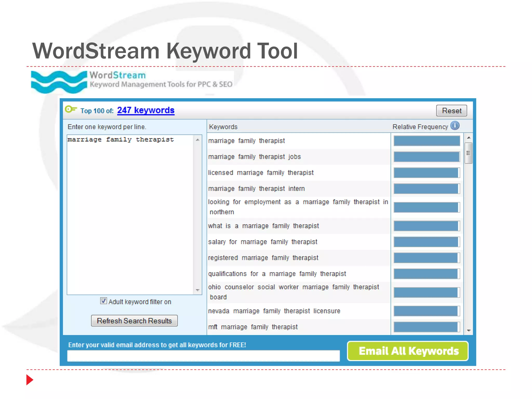This screenshot has height=399, width=532.
Task: Click keyword textarea scroll down arrow
Action: (198, 290)
